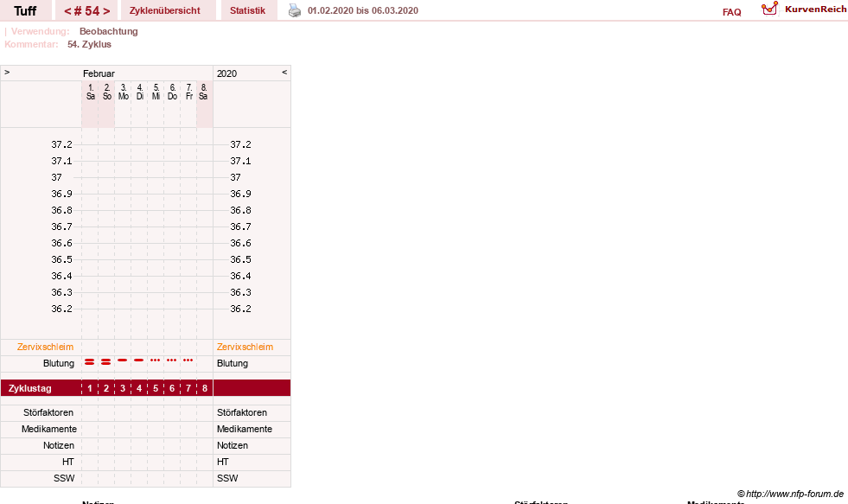Click the left Notizen row label
The width and height of the screenshot is (848, 504).
point(59,445)
